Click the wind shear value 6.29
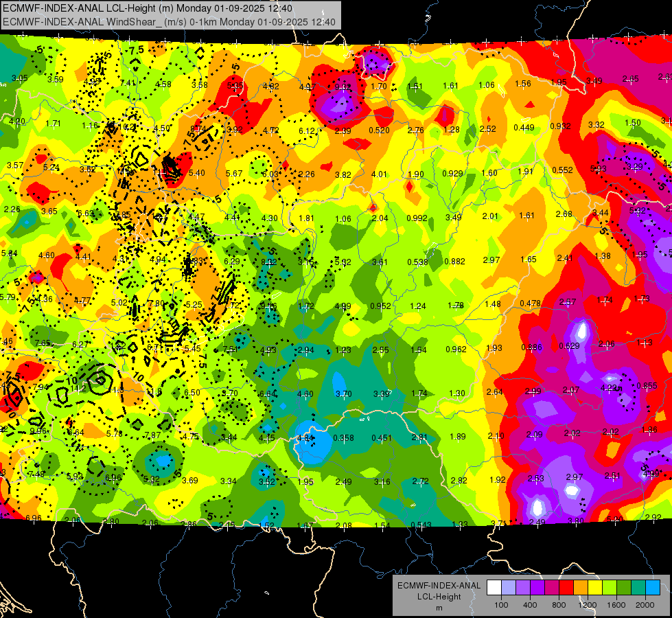This screenshot has height=618, width=672. tap(232, 261)
